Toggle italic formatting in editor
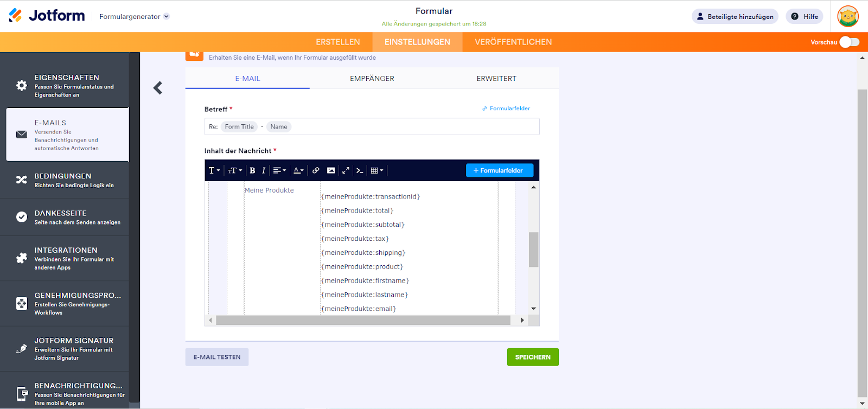The width and height of the screenshot is (868, 409). click(x=264, y=170)
